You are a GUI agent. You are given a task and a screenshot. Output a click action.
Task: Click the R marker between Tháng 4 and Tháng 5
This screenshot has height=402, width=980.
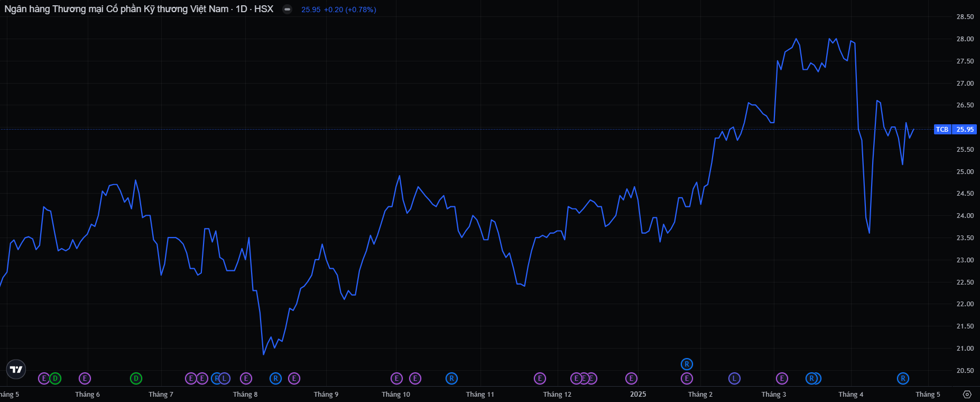coord(903,378)
